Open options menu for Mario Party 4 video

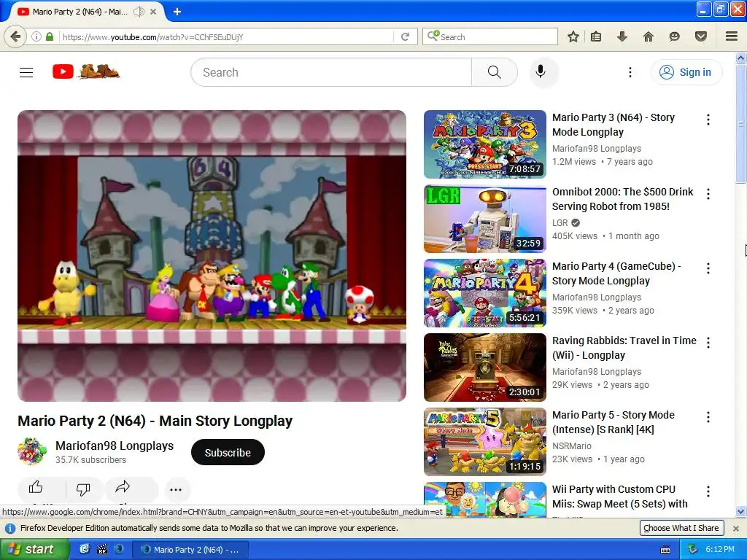(708, 268)
